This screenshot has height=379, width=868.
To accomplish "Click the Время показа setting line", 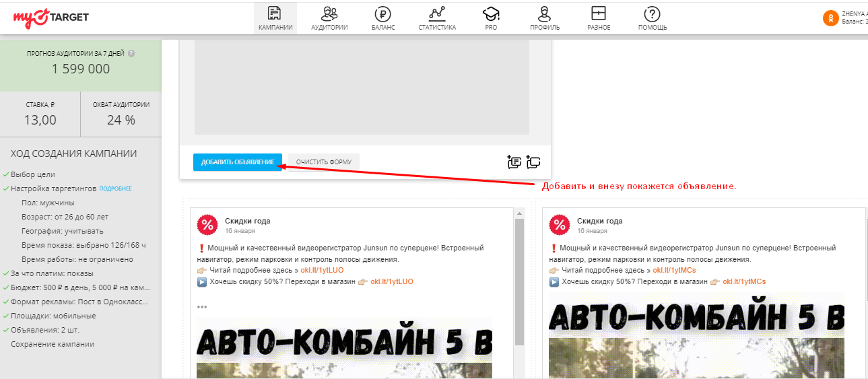I will (84, 245).
